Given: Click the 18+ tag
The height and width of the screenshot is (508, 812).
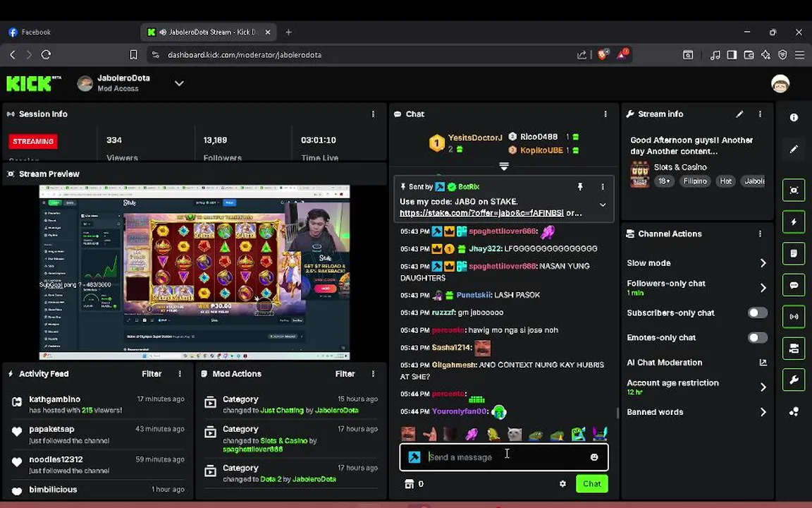Looking at the screenshot, I should [x=664, y=181].
